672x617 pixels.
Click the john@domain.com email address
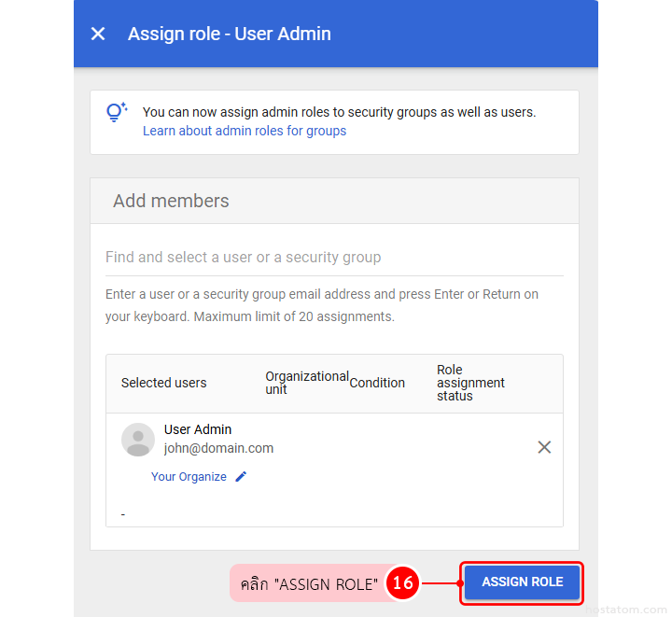pos(219,448)
